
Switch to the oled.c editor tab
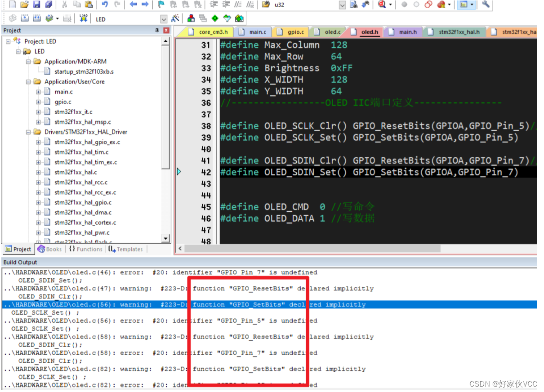tap(328, 32)
